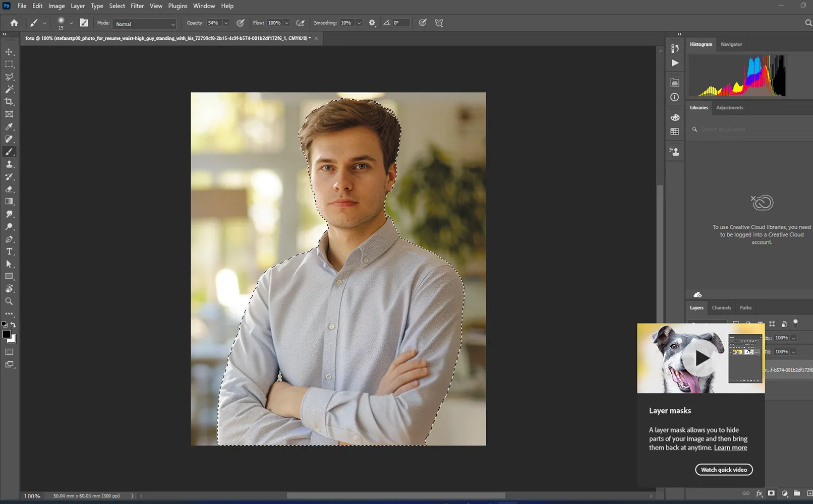Select the Path Selection tool
Viewport: 813px width, 504px height.
coord(9,264)
